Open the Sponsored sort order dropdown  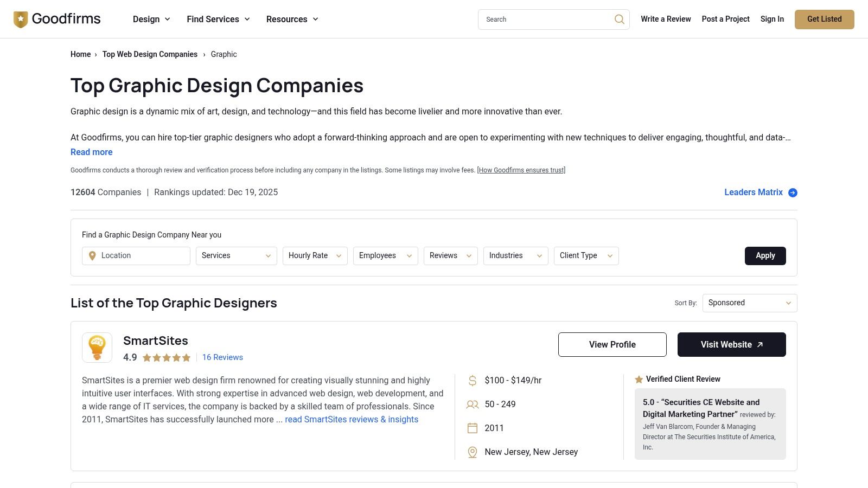749,303
